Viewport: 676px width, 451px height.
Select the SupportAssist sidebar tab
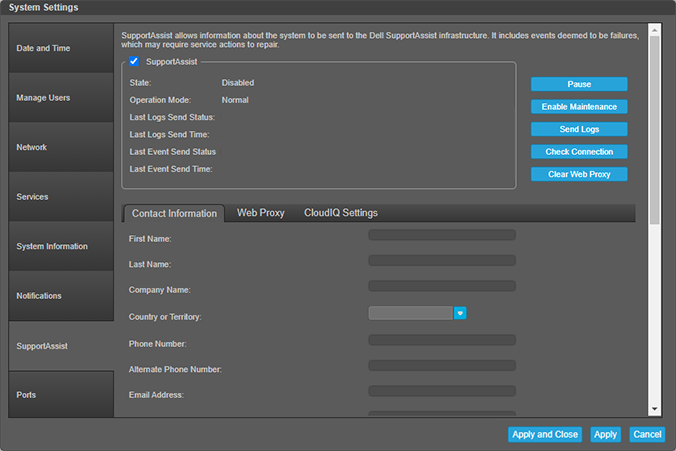click(x=61, y=346)
